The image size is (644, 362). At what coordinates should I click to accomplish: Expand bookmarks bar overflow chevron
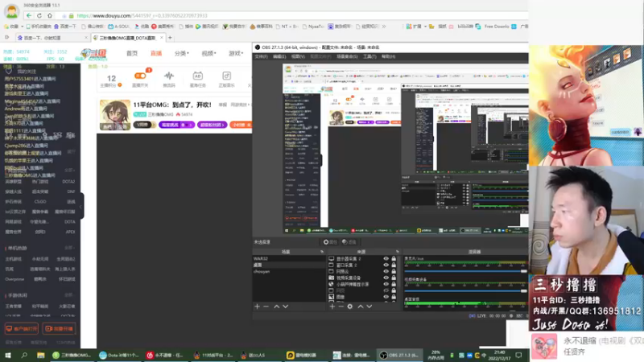(384, 27)
